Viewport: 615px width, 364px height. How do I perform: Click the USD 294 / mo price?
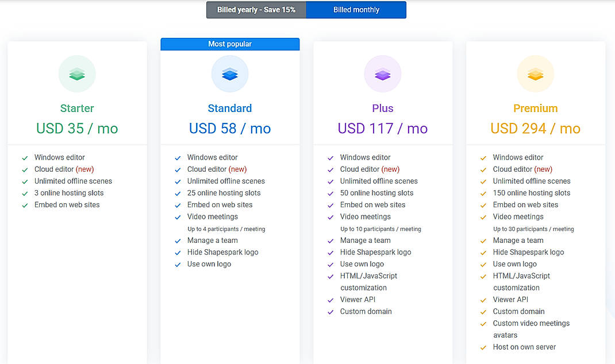(535, 129)
